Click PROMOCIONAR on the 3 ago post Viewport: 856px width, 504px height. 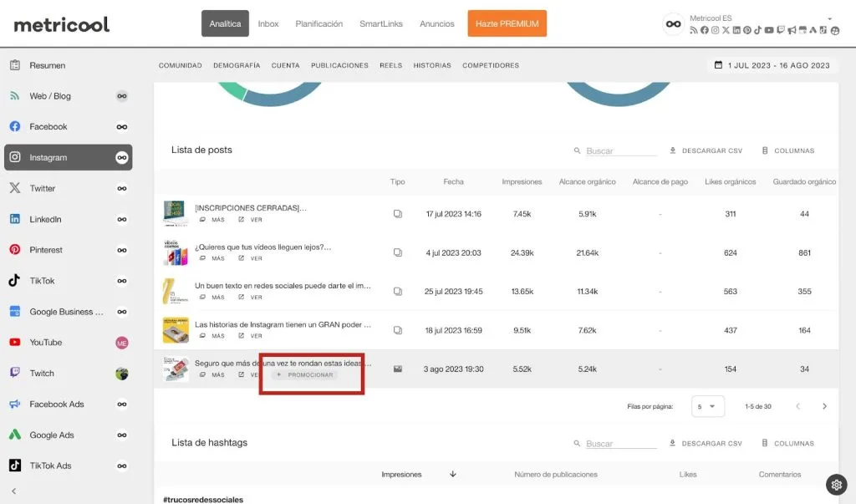tap(305, 375)
